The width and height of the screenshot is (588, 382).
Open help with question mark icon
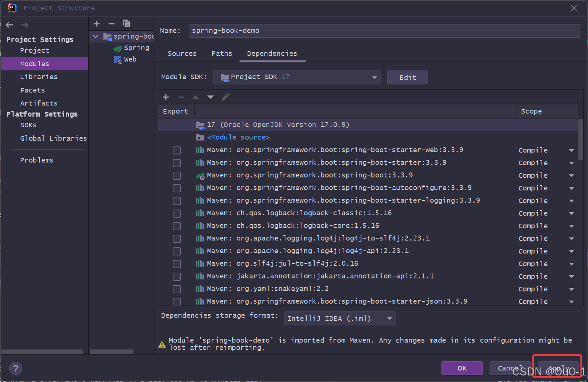coord(16,368)
